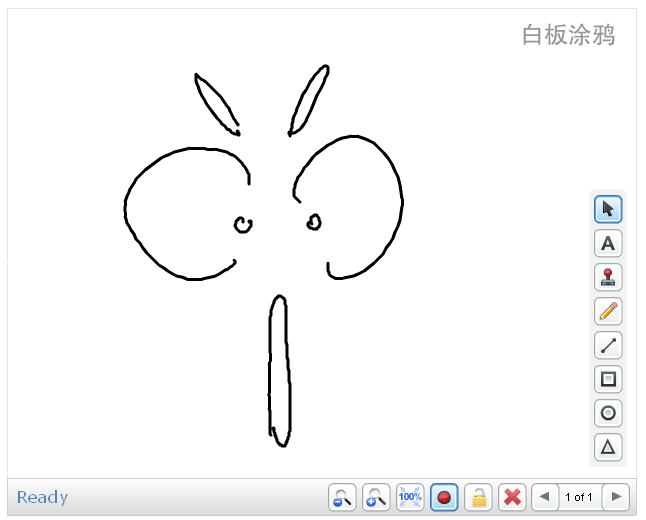
Task: Click the '1 of 1' page indicator
Action: (x=579, y=497)
